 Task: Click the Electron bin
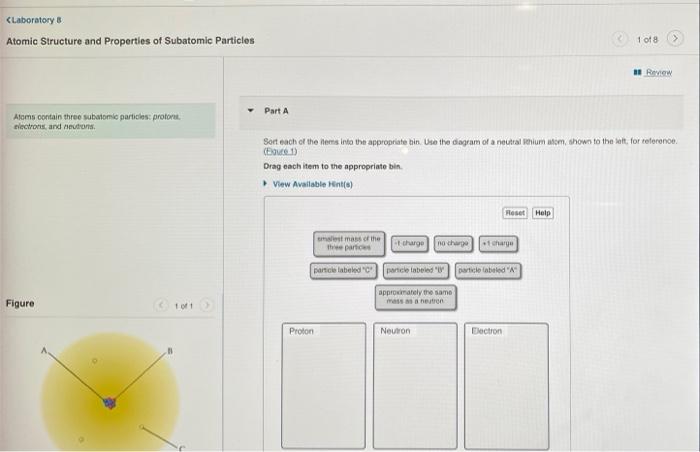(x=506, y=385)
